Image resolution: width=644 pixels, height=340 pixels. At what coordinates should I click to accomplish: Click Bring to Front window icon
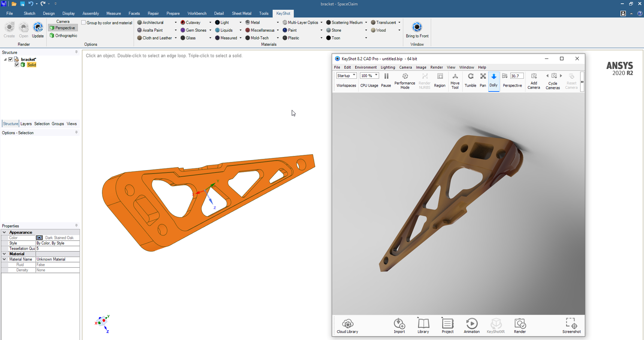pos(417,27)
